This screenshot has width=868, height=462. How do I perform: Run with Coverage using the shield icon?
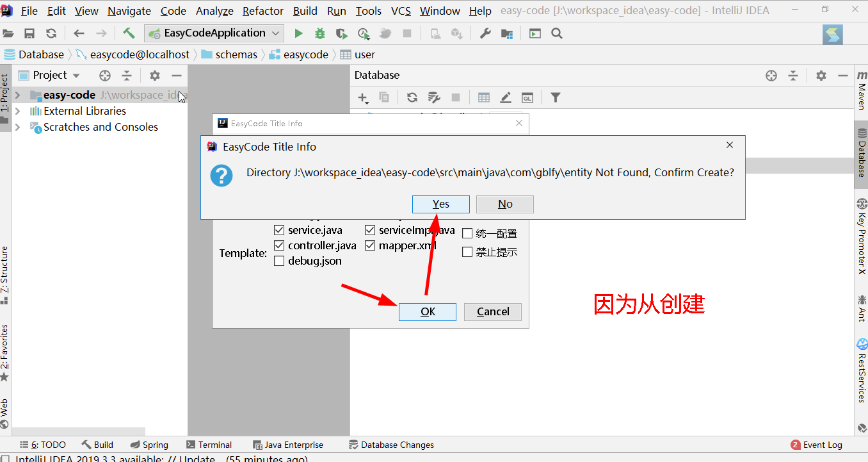tap(342, 33)
